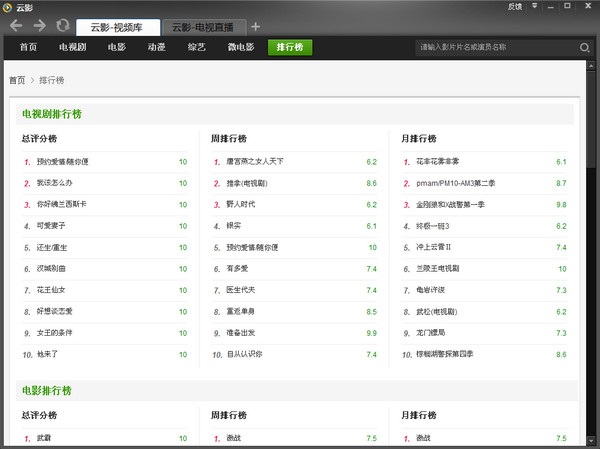Click the 首页 breadcrumb link
This screenshot has width=600, height=449.
pyautogui.click(x=17, y=80)
